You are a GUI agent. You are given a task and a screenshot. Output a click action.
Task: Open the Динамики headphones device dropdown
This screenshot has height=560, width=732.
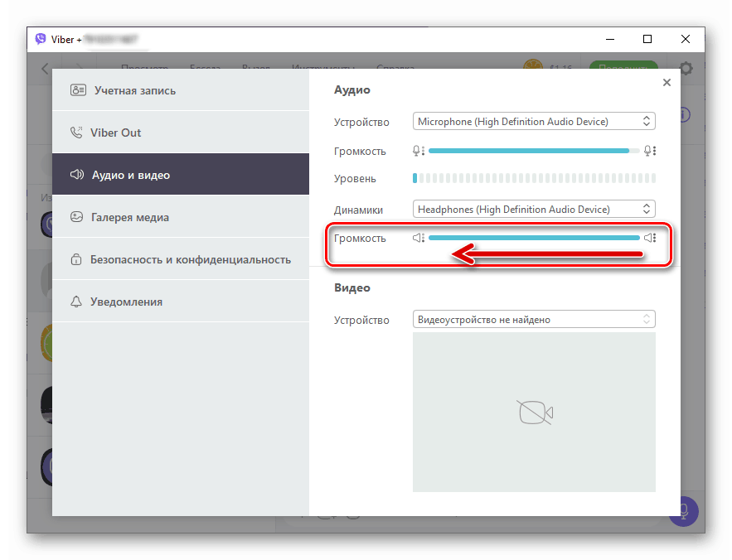pos(534,209)
